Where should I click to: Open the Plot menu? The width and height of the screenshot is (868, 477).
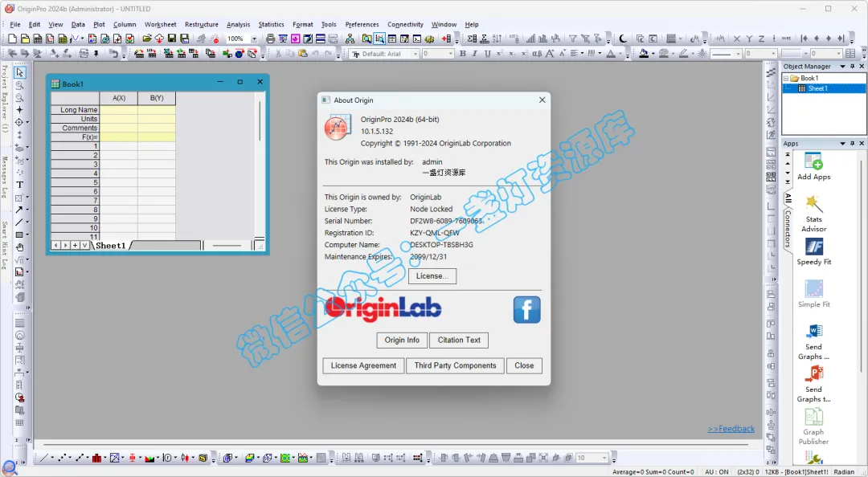(x=99, y=24)
